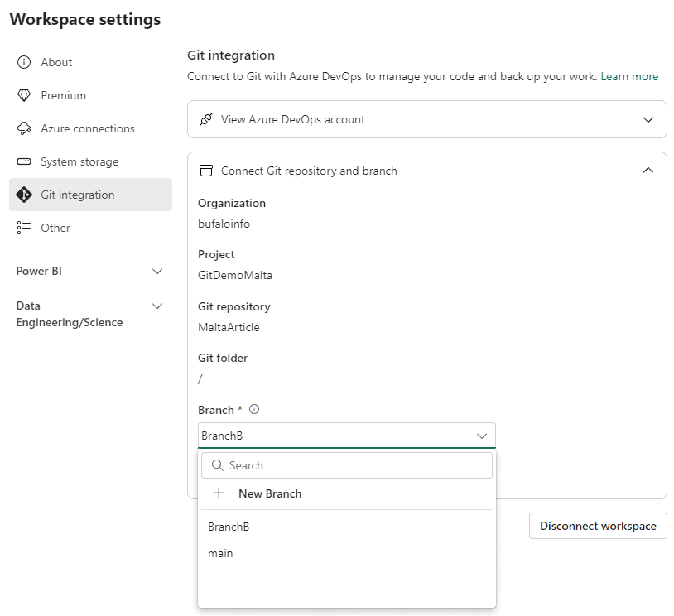
Task: Open the Premium settings page
Action: coord(90,95)
